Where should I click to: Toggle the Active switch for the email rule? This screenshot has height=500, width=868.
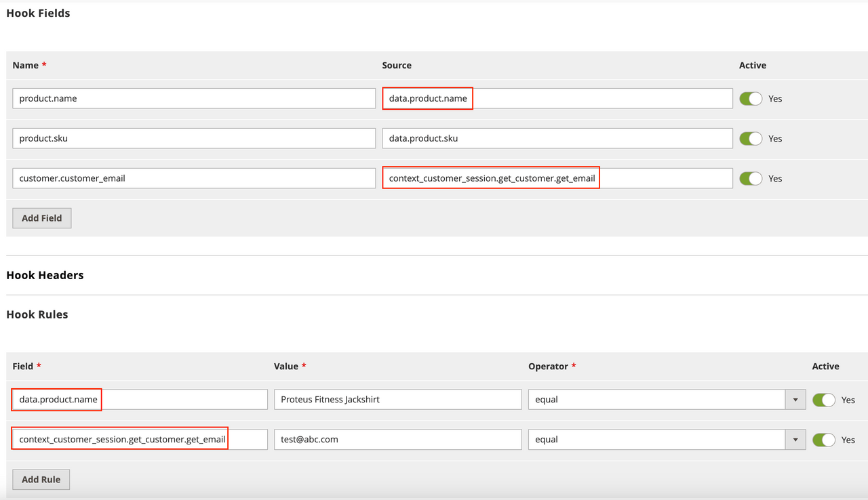pyautogui.click(x=823, y=439)
